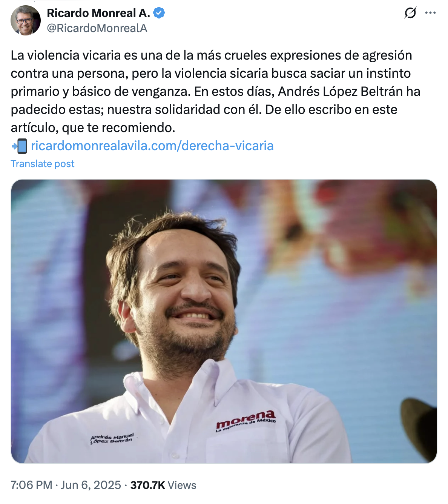The image size is (448, 504).
Task: Click the phrase que te recomiendo
Action: click(x=118, y=128)
